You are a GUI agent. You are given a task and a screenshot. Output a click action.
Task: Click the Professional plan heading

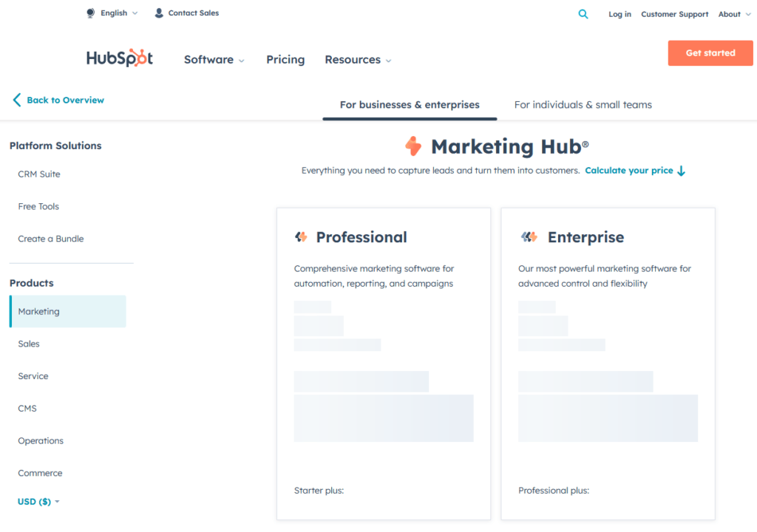pyautogui.click(x=361, y=237)
